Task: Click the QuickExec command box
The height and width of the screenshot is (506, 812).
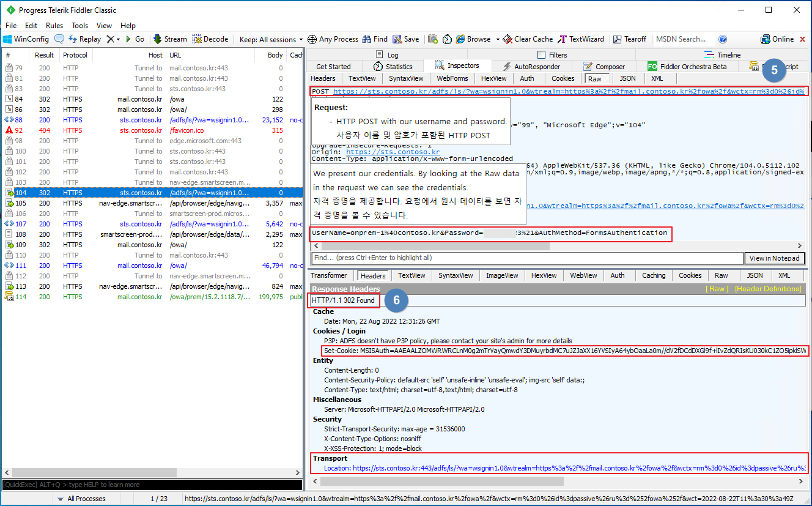Action: (152, 485)
